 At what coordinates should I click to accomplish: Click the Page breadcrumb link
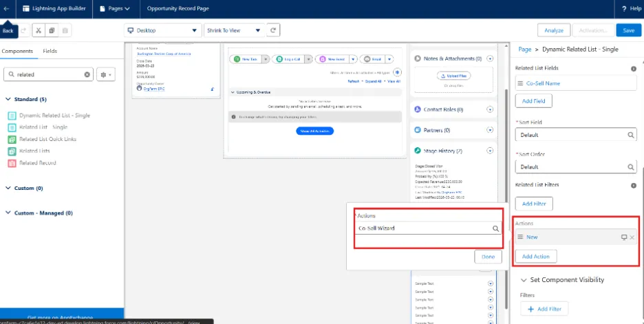[x=525, y=50]
